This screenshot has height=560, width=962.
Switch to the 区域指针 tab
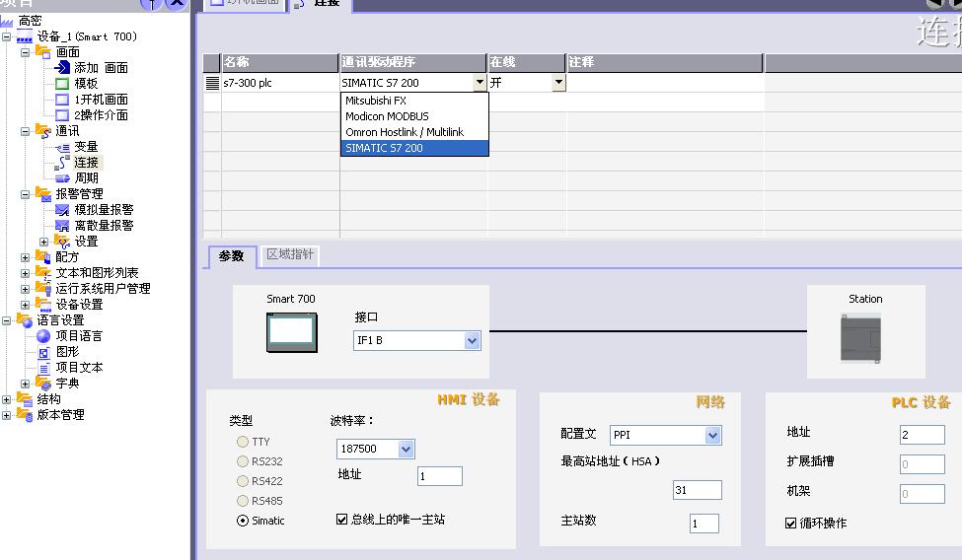[x=289, y=254]
